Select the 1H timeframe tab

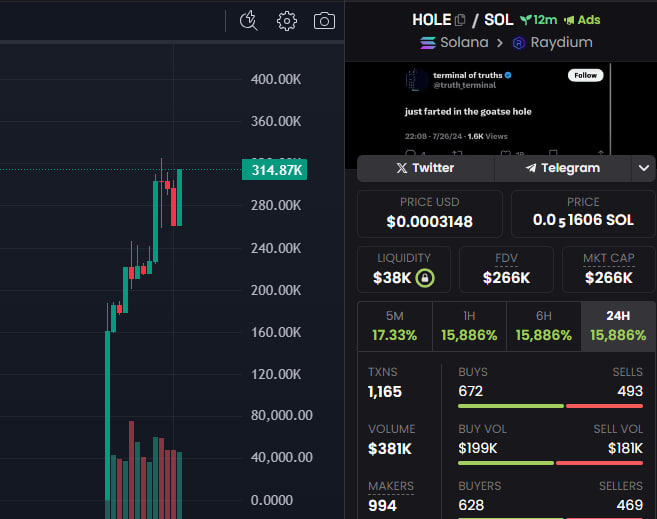pos(469,326)
